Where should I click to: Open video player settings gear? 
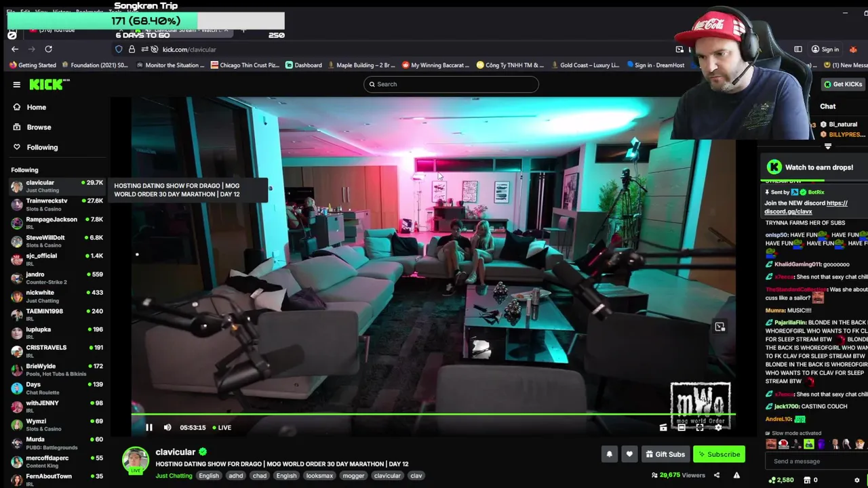(x=718, y=428)
